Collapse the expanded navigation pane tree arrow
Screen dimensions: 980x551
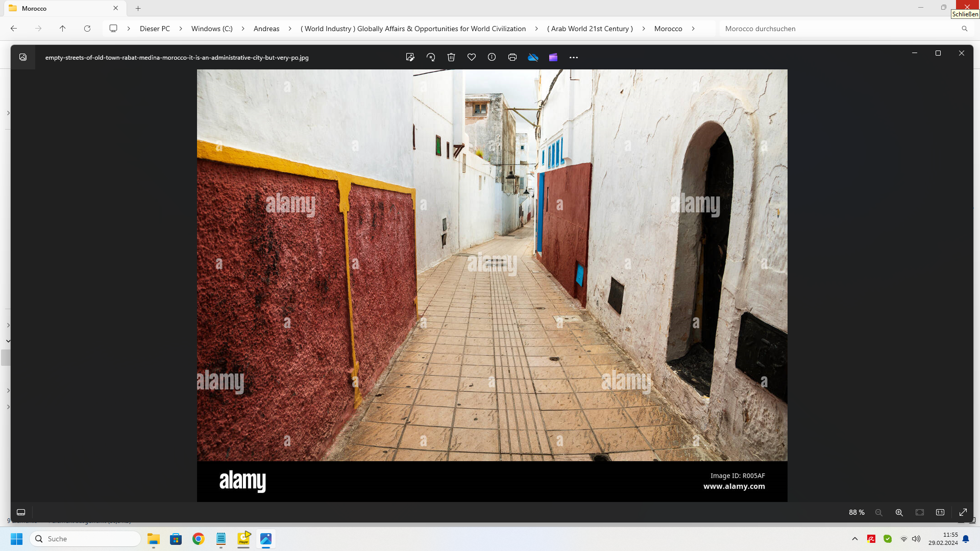click(x=8, y=341)
